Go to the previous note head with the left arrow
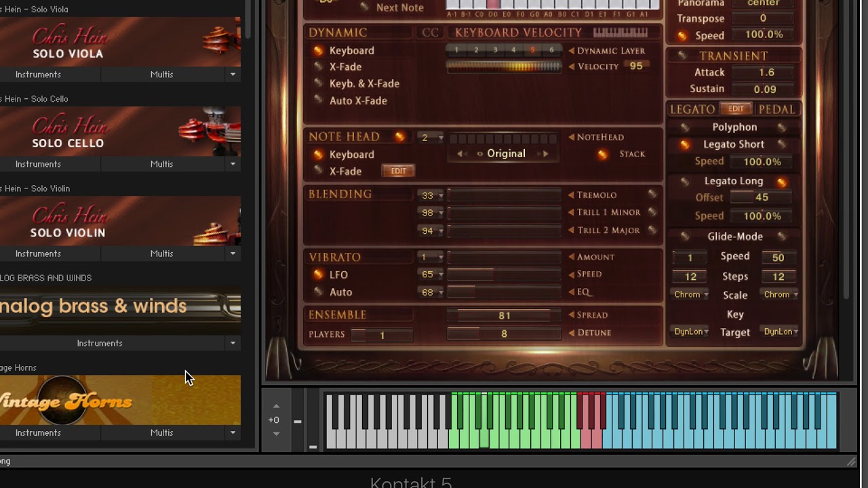Viewport: 868px width, 488px height. pyautogui.click(x=461, y=154)
